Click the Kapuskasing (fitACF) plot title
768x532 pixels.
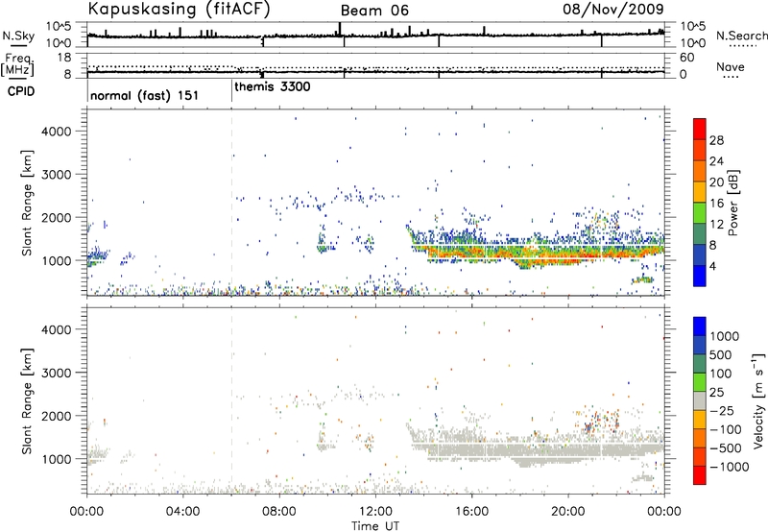point(179,10)
